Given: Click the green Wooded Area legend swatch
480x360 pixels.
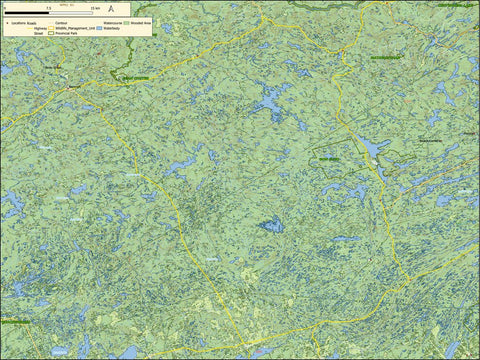Looking at the screenshot, I should [x=126, y=23].
